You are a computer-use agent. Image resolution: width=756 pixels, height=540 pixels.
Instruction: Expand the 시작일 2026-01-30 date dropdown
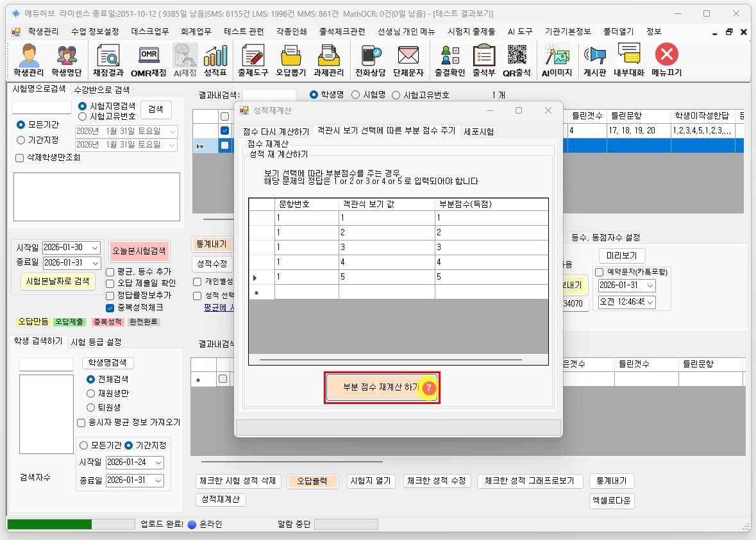(x=95, y=248)
